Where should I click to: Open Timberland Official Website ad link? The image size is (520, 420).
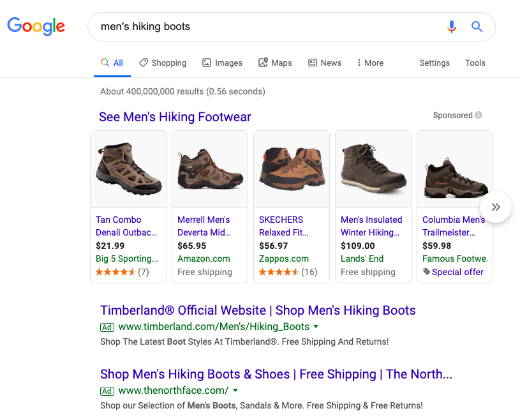point(258,310)
